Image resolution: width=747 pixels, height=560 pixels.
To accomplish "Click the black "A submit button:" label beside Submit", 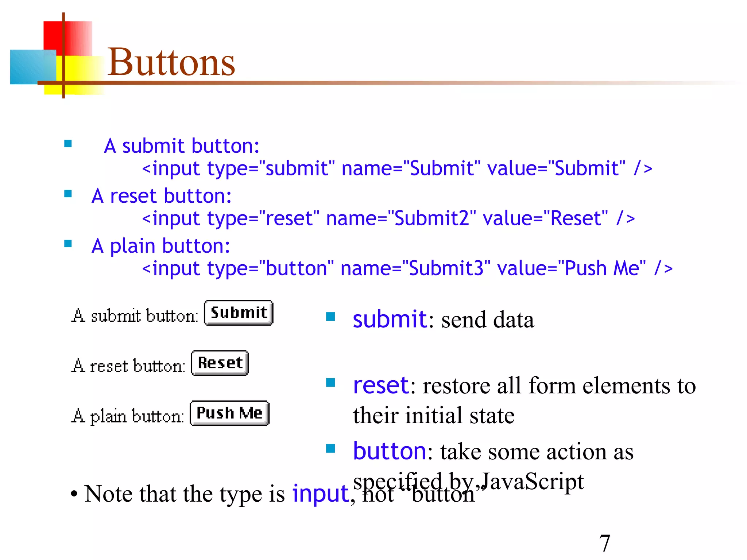I will pyautogui.click(x=135, y=316).
